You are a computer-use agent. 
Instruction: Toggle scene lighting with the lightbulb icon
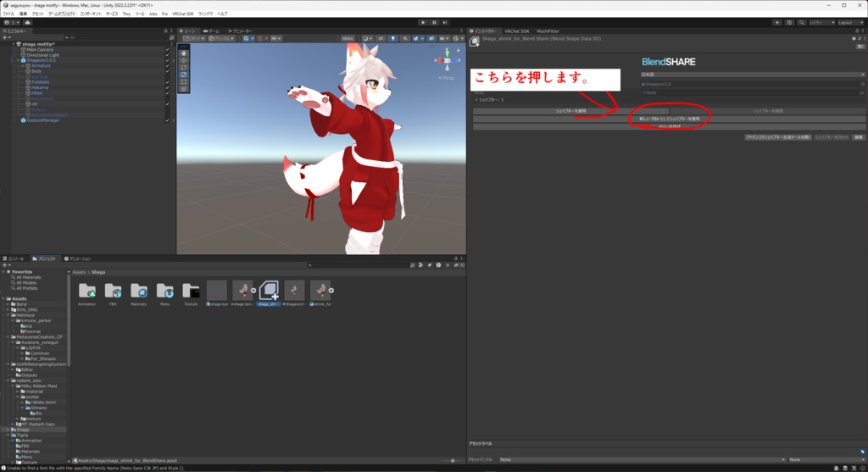(x=393, y=39)
